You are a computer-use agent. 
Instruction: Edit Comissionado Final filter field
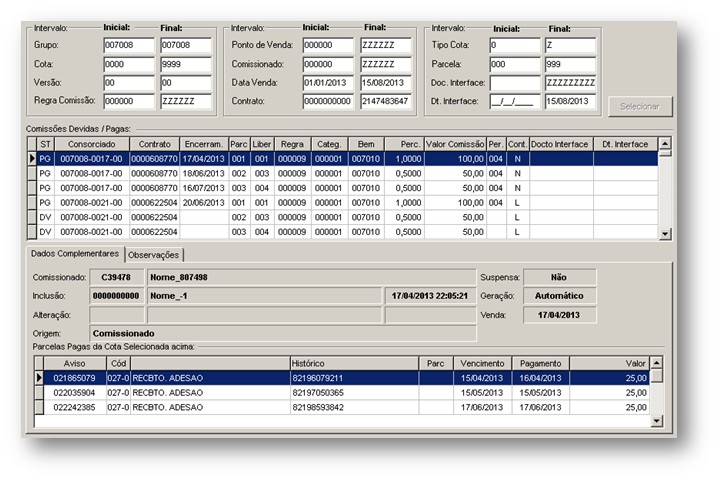point(386,64)
